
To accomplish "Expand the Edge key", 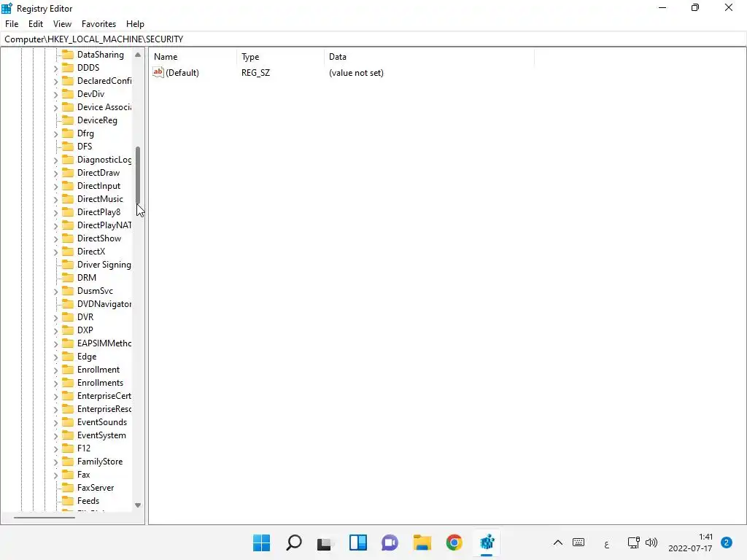I will tap(55, 357).
